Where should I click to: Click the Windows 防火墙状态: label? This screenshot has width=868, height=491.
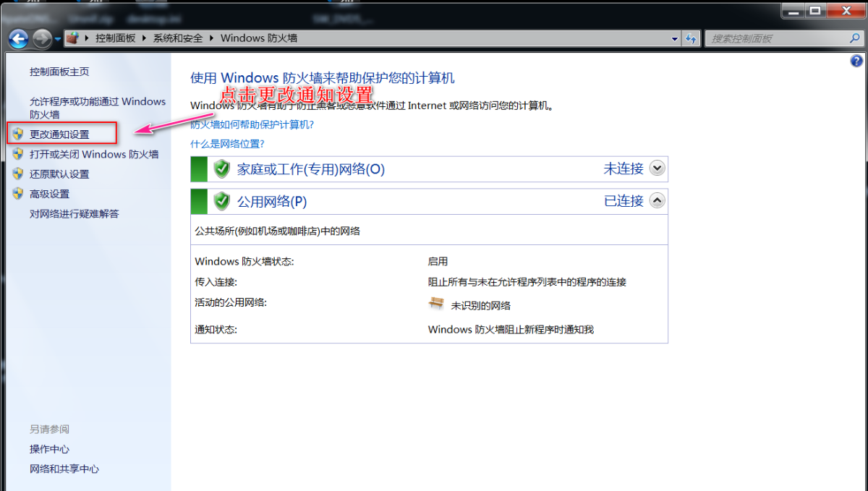pyautogui.click(x=244, y=262)
